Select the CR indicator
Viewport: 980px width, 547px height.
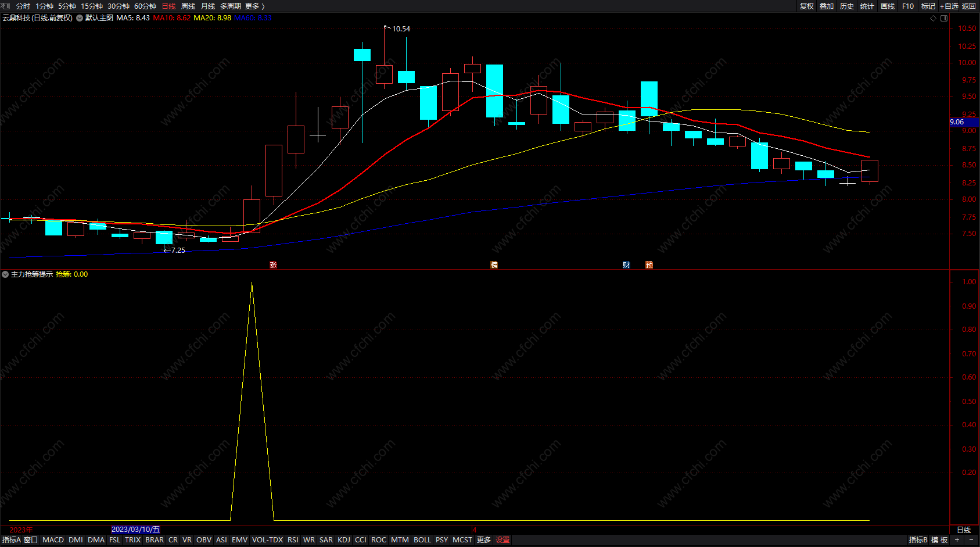pyautogui.click(x=173, y=540)
